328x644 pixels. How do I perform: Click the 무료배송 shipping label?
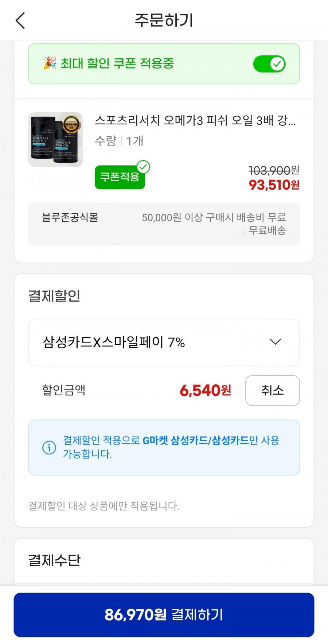(x=267, y=230)
